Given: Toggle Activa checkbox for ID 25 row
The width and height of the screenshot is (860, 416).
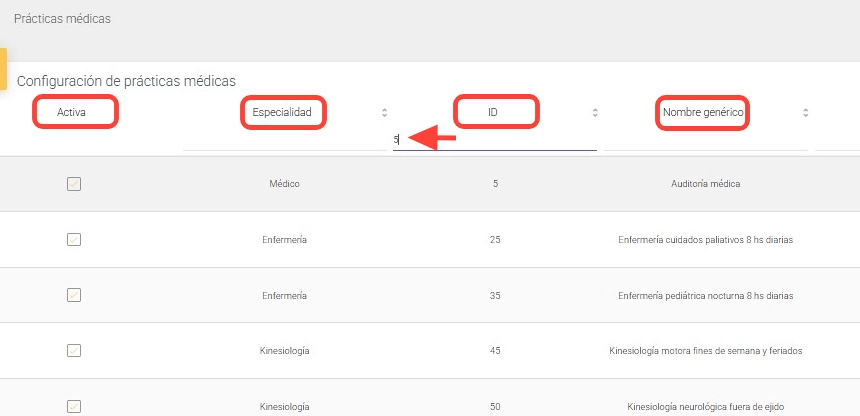Looking at the screenshot, I should point(73,240).
